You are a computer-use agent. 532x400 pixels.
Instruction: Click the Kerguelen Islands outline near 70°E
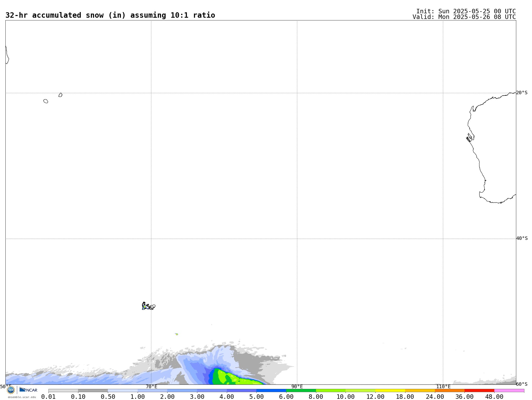149,306
